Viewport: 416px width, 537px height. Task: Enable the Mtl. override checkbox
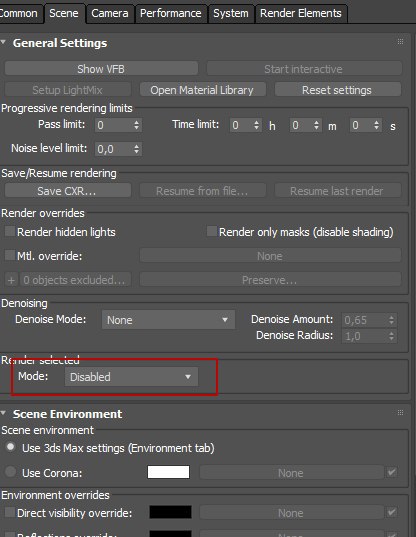(9, 255)
